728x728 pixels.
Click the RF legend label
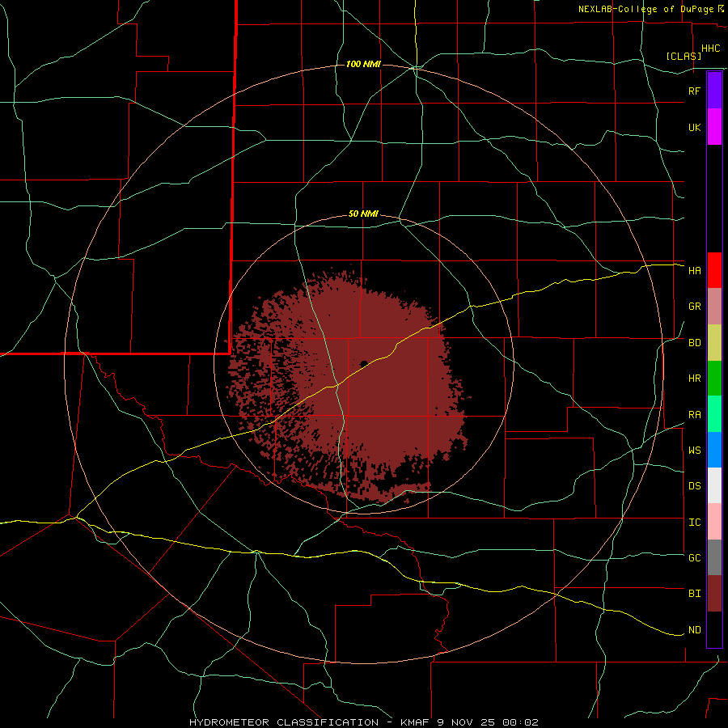pyautogui.click(x=695, y=91)
